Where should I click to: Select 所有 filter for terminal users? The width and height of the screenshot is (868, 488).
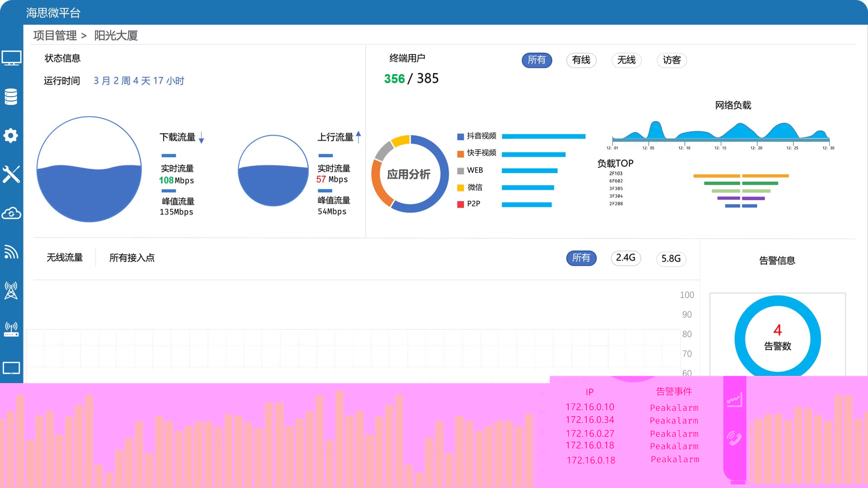(x=537, y=60)
